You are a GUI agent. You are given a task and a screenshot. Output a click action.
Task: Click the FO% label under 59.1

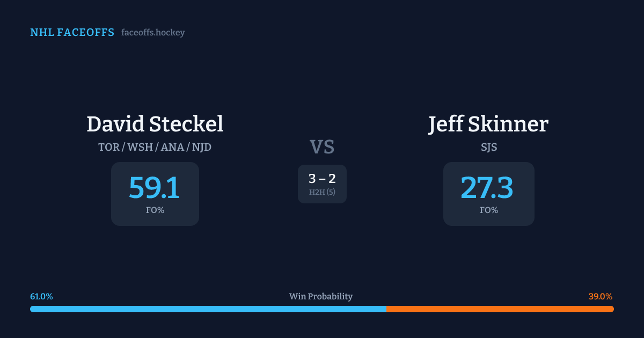155,210
